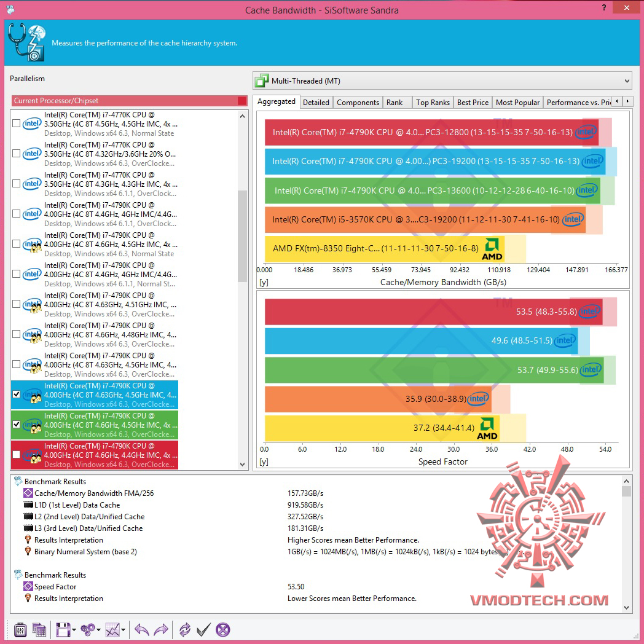This screenshot has height=644, width=644.
Task: Switch to the Components tab
Action: pyautogui.click(x=358, y=102)
